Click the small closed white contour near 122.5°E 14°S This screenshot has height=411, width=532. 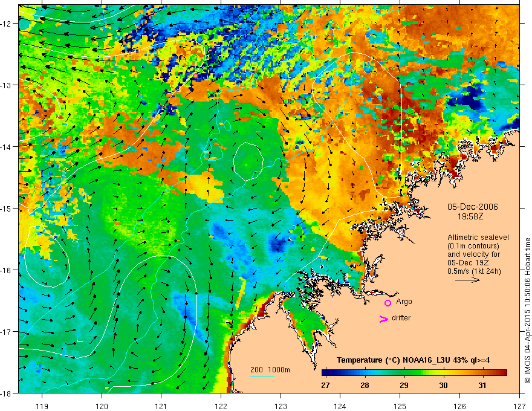point(248,161)
